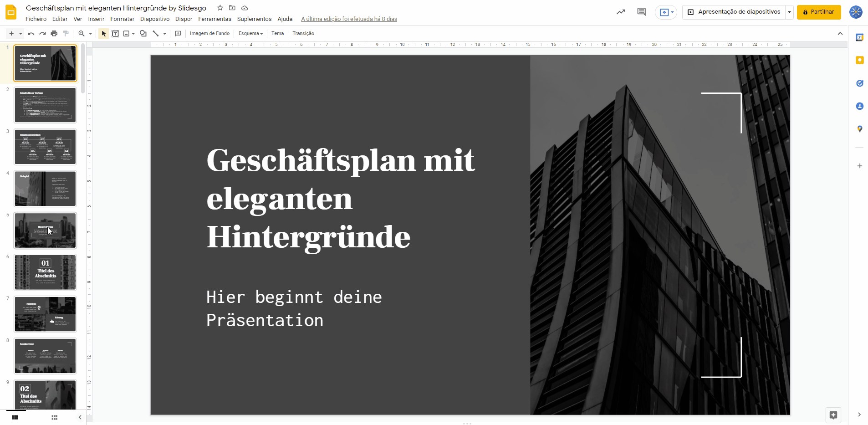This screenshot has width=868, height=425.
Task: Click the new slide plus button
Action: [11, 33]
